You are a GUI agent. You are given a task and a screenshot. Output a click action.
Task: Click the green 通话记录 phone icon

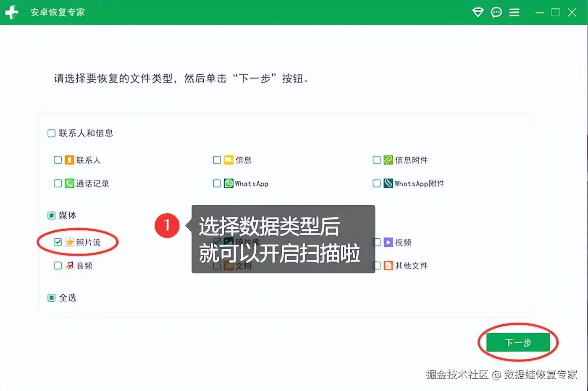click(x=69, y=183)
